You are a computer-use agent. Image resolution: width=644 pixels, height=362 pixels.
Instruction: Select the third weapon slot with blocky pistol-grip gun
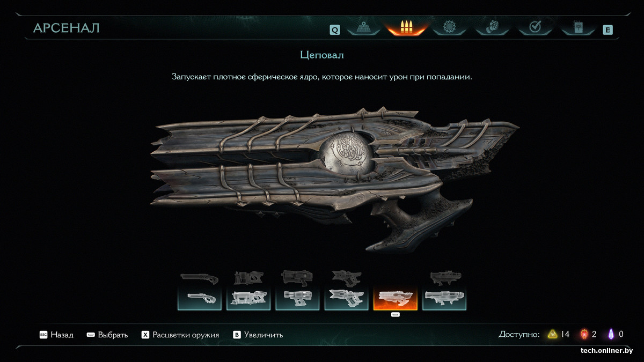pyautogui.click(x=297, y=298)
